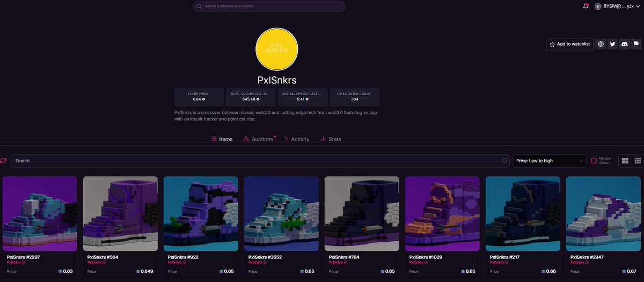The image size is (644, 282).
Task: Open the PxlSnkrs #784 sneaker image
Action: pyautogui.click(x=362, y=213)
